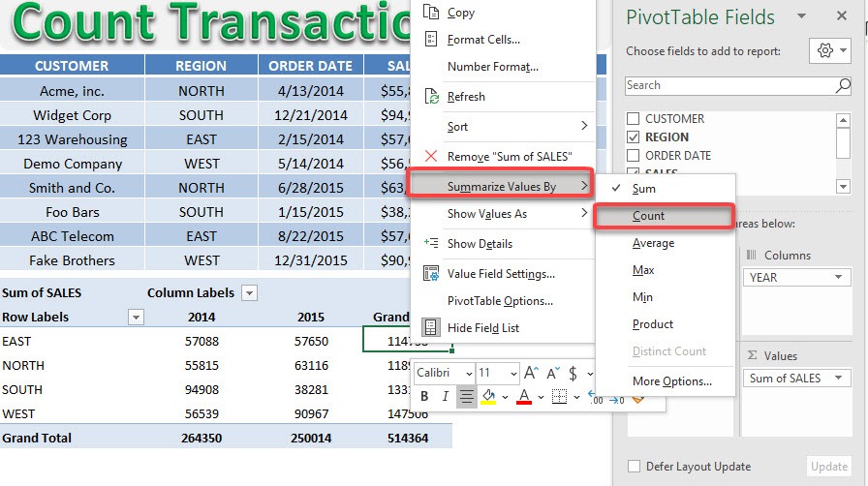Open the Column Labels filter dropdown

tap(250, 292)
